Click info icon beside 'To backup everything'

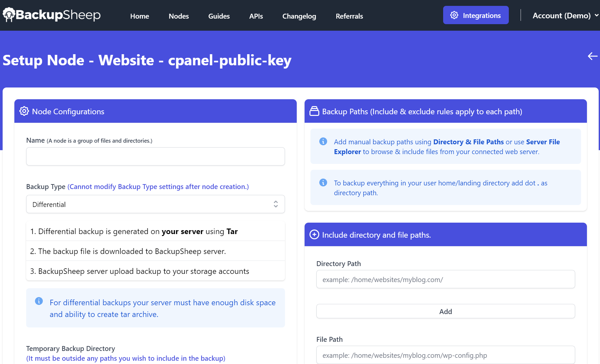pyautogui.click(x=323, y=182)
